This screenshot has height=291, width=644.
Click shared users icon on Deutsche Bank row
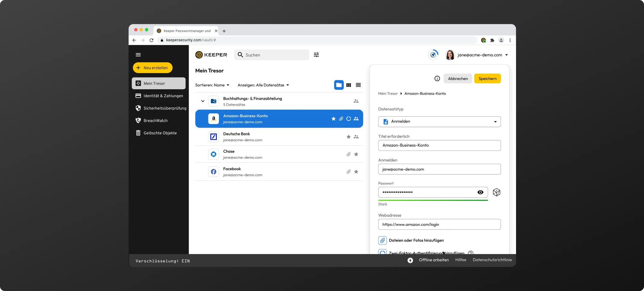pyautogui.click(x=356, y=137)
